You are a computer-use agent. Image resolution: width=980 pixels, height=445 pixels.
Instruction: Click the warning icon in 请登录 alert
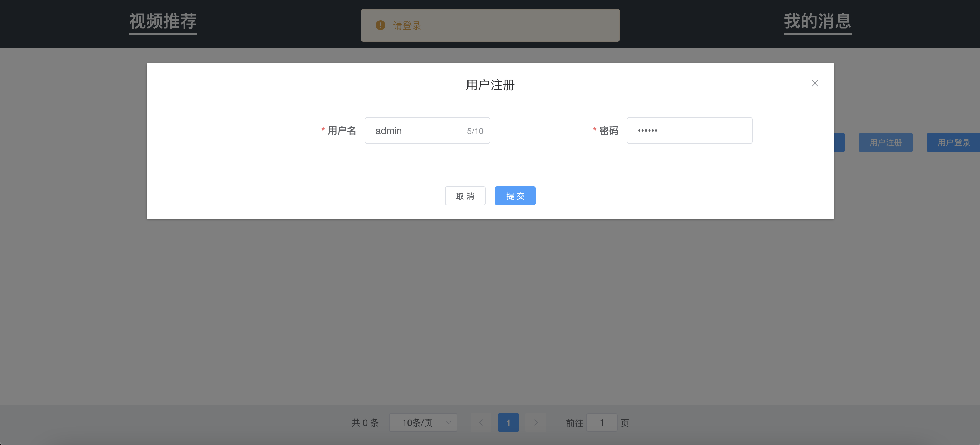pos(380,25)
